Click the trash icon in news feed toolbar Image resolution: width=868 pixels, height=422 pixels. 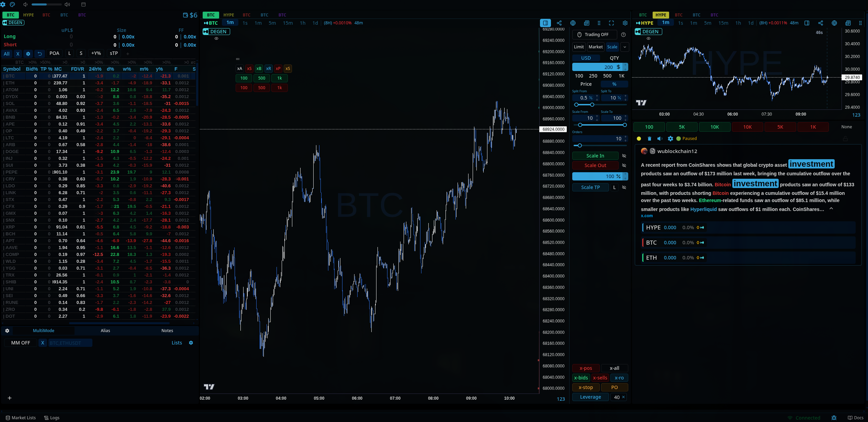650,139
